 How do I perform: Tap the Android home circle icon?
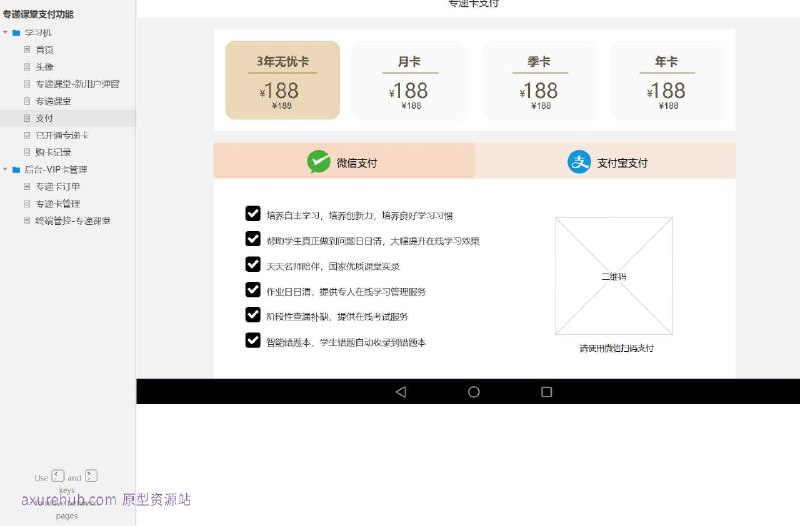point(474,392)
